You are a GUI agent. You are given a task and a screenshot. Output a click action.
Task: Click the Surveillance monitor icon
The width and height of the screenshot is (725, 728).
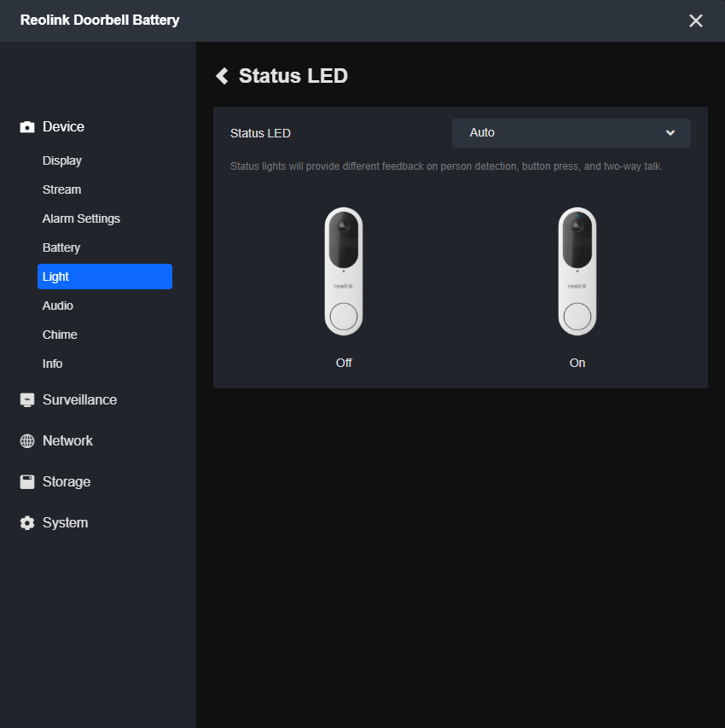[x=27, y=399]
